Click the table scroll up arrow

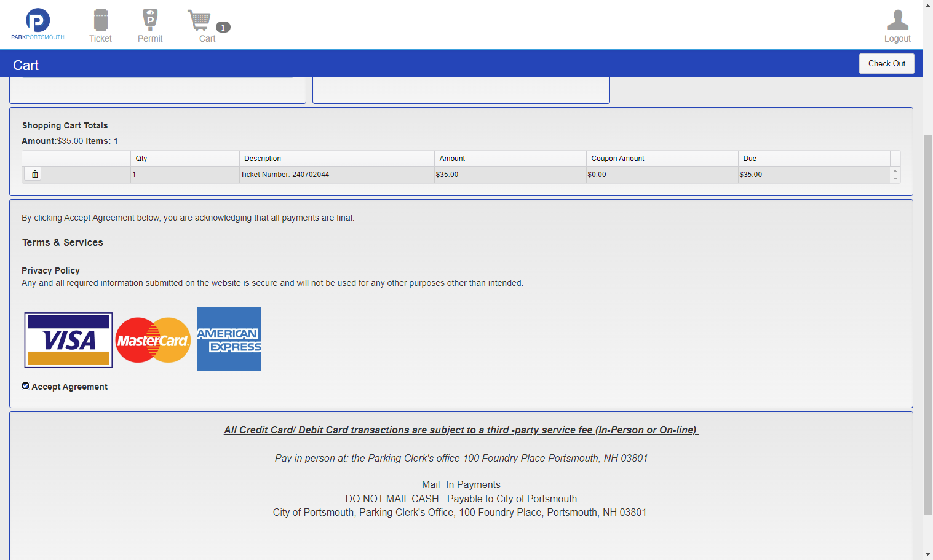click(x=895, y=171)
